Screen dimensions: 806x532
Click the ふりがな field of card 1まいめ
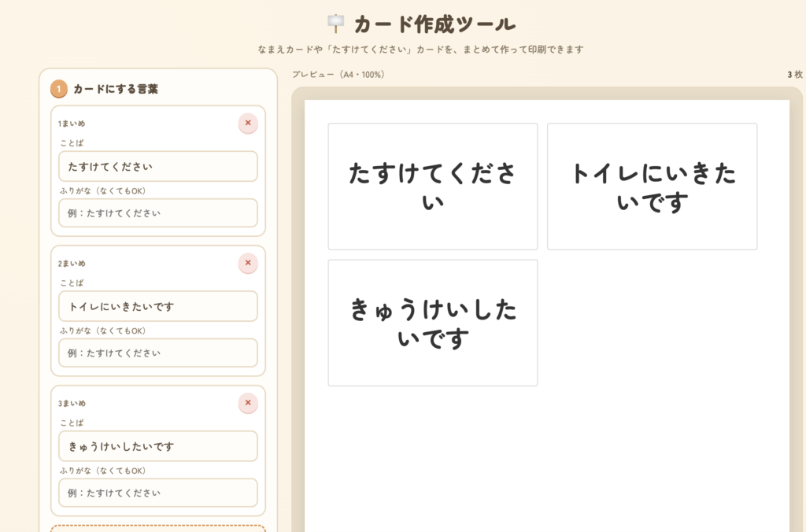click(x=157, y=212)
